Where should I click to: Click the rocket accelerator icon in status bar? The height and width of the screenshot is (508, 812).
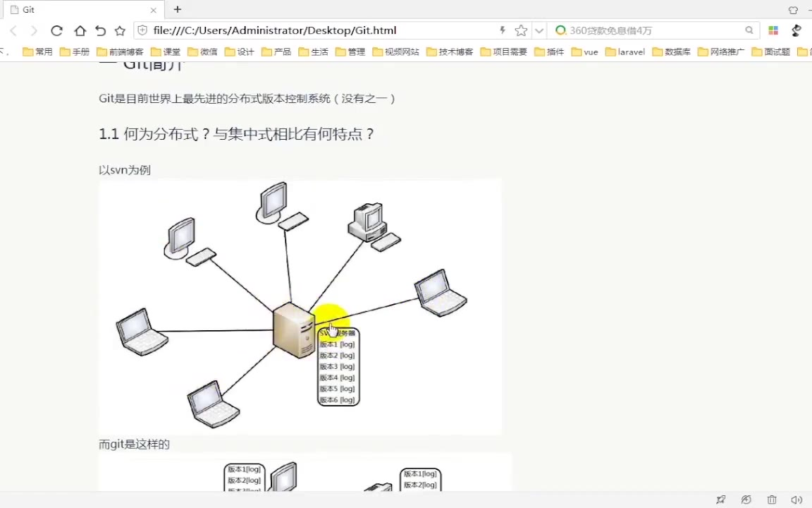click(721, 500)
